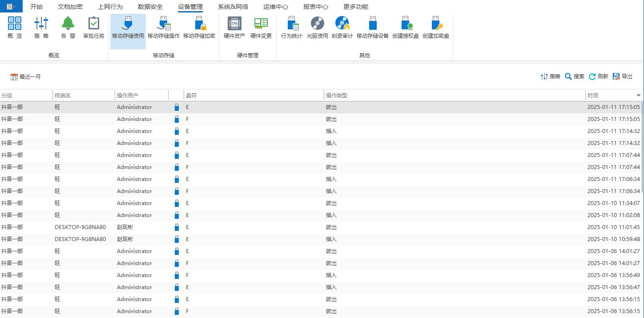Open the application menu dropdown at top-left
The width and height of the screenshot is (644, 318).
11,7
